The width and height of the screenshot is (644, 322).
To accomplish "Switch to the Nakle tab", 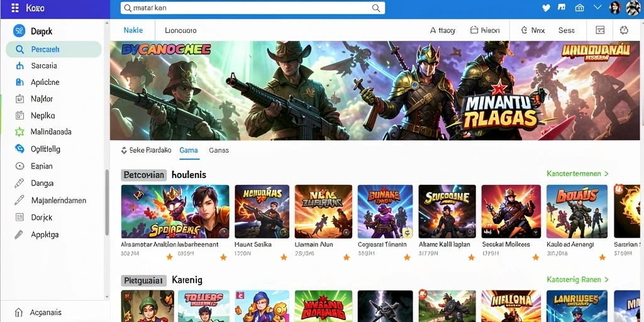I will click(x=133, y=30).
